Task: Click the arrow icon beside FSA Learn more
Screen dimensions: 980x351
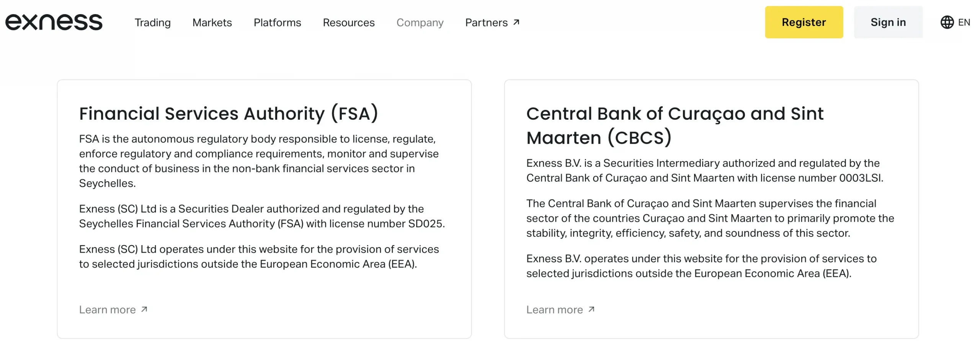Action: [x=144, y=309]
